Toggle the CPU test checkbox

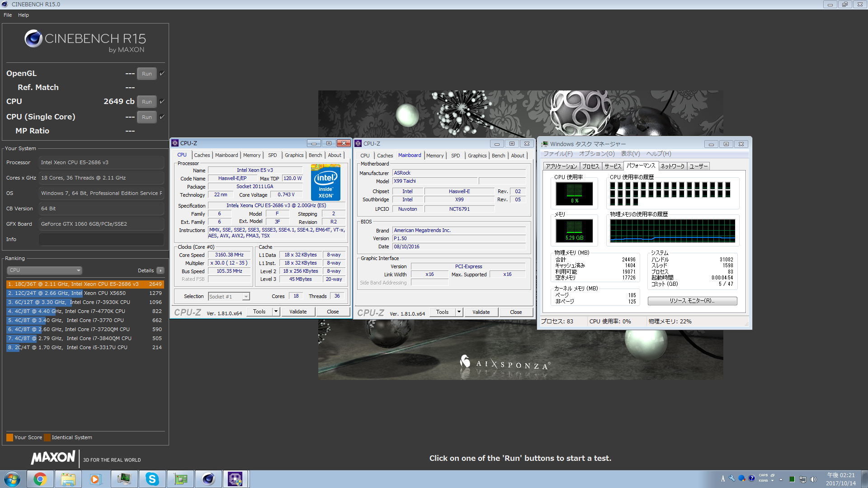tap(162, 101)
